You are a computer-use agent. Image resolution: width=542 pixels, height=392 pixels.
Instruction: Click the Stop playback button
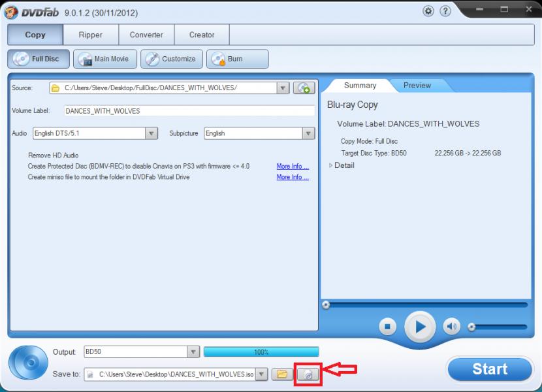coord(387,326)
